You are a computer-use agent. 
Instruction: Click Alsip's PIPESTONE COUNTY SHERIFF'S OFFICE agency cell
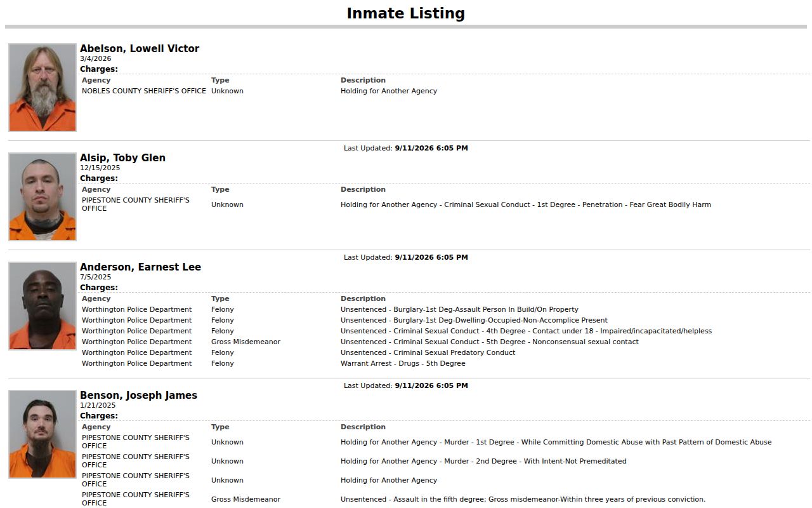pyautogui.click(x=136, y=204)
